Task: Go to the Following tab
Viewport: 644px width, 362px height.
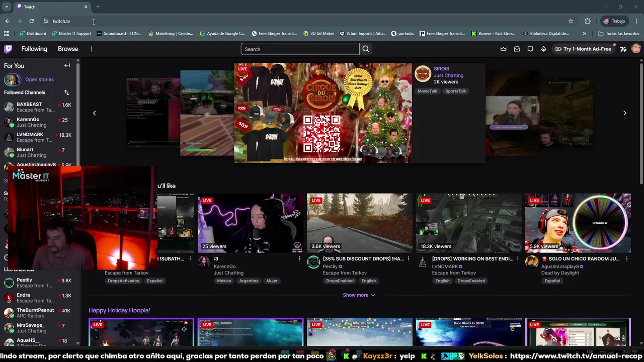Action: (x=34, y=49)
